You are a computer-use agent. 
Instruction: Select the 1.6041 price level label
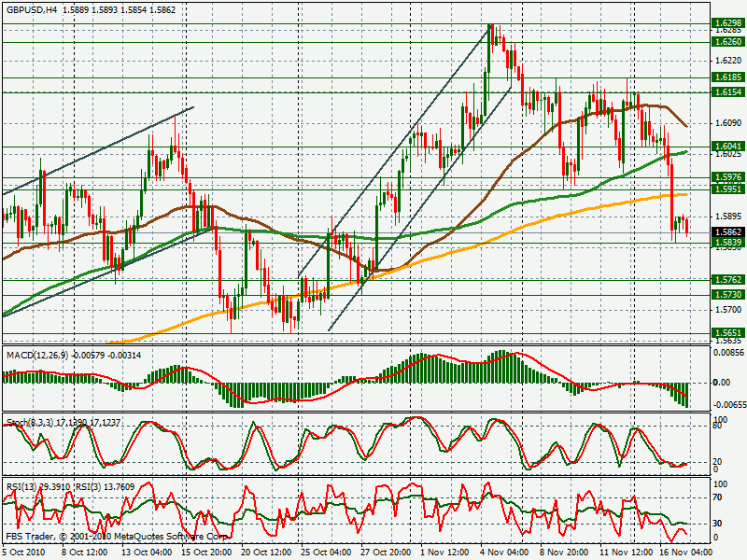(x=728, y=147)
